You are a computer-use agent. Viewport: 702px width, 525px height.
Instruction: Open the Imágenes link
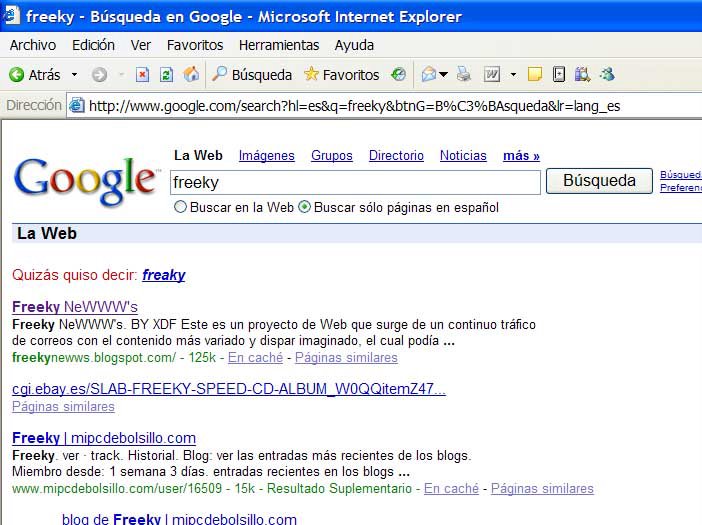[266, 155]
